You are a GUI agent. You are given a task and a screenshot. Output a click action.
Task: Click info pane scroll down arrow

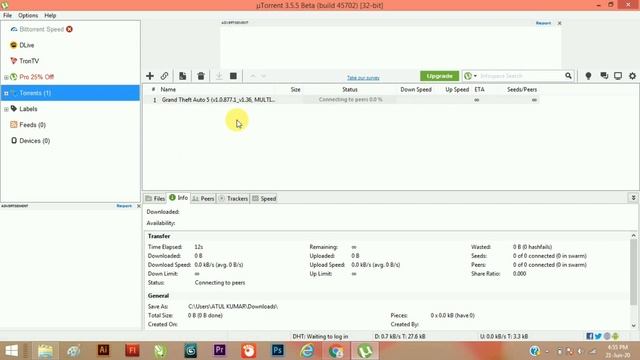633,325
